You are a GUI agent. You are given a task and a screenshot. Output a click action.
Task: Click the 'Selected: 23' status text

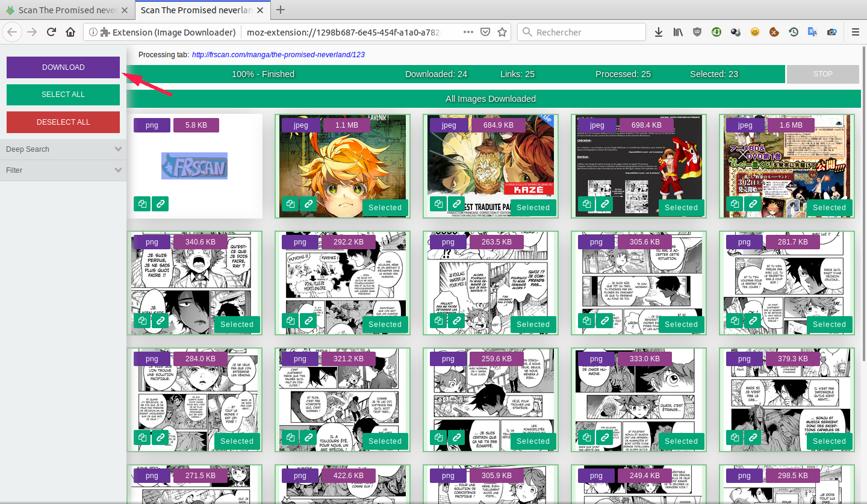pos(714,74)
